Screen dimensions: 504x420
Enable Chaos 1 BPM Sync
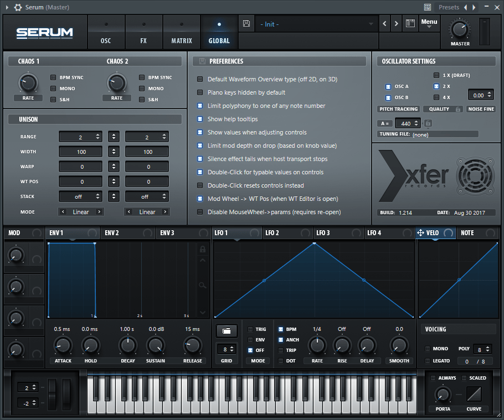tap(53, 77)
